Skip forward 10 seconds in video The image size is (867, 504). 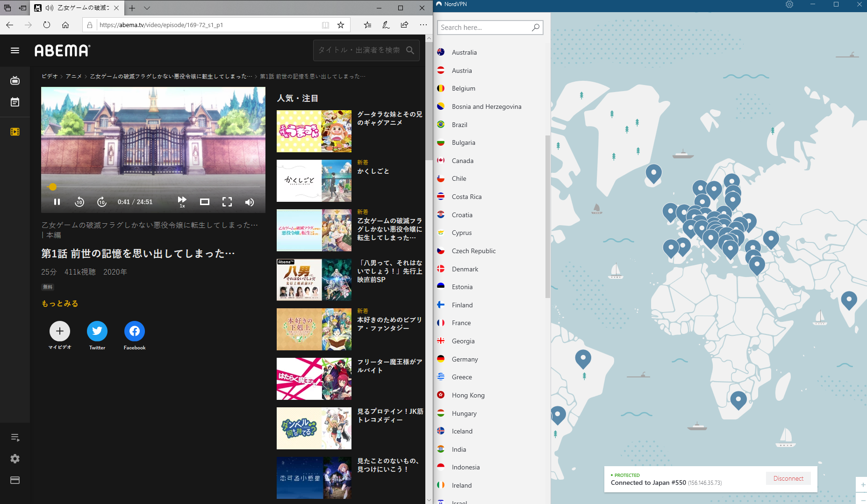[102, 202]
